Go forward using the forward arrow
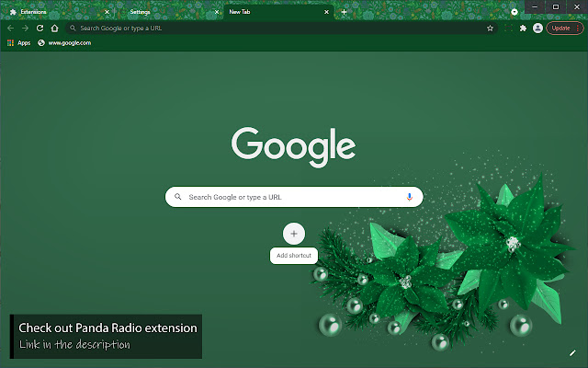The width and height of the screenshot is (588, 368). [25, 29]
